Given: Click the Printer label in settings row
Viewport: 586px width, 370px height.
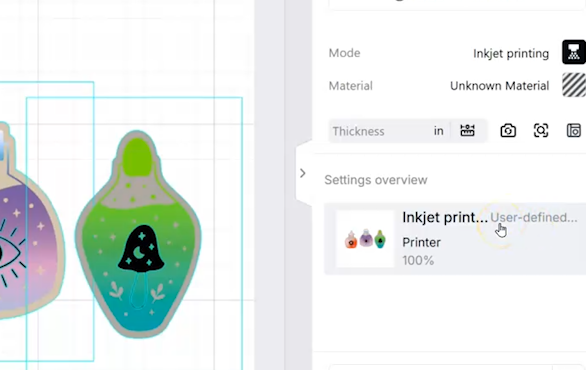Looking at the screenshot, I should click(x=421, y=243).
